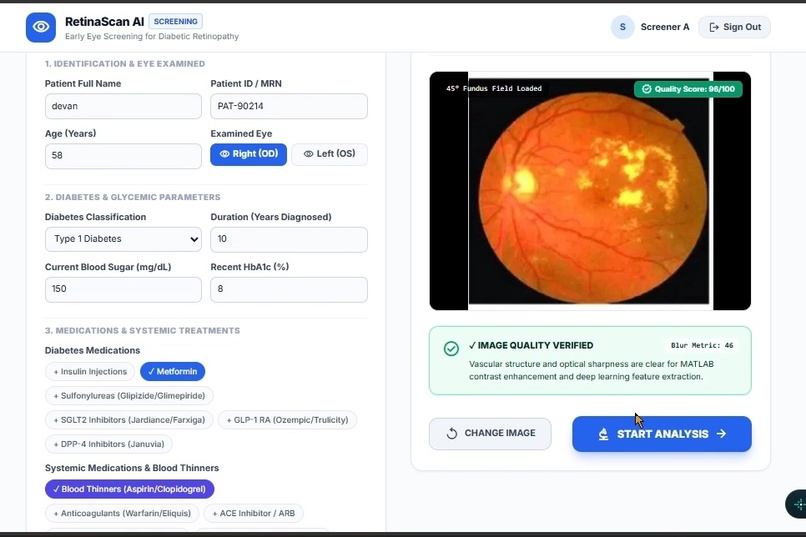Focus the Patient Full Name field
Image resolution: width=806 pixels, height=537 pixels.
[x=123, y=106]
